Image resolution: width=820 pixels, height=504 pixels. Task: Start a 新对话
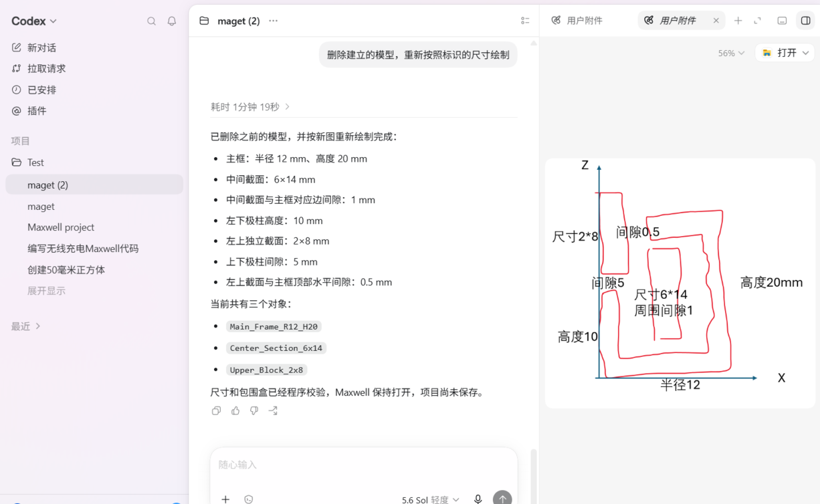[x=41, y=47]
